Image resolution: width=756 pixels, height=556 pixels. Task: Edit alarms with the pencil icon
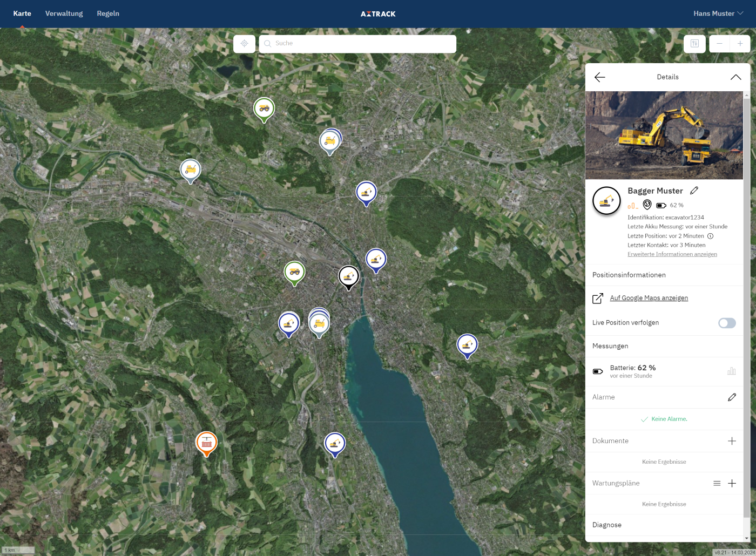(x=732, y=397)
